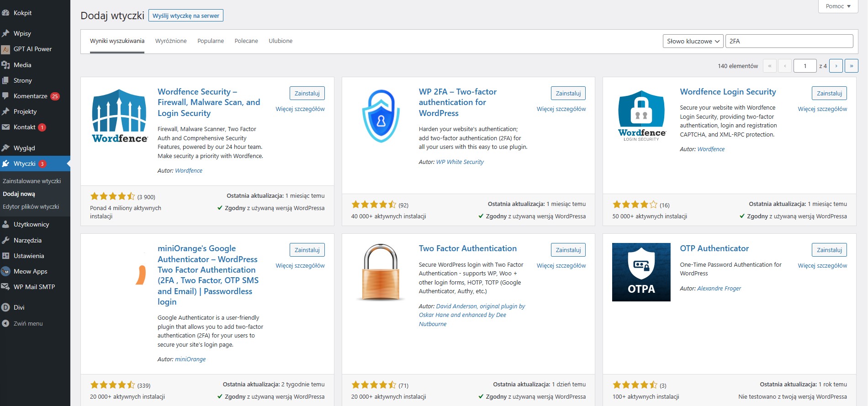Install WP 2FA plugin

coord(568,93)
